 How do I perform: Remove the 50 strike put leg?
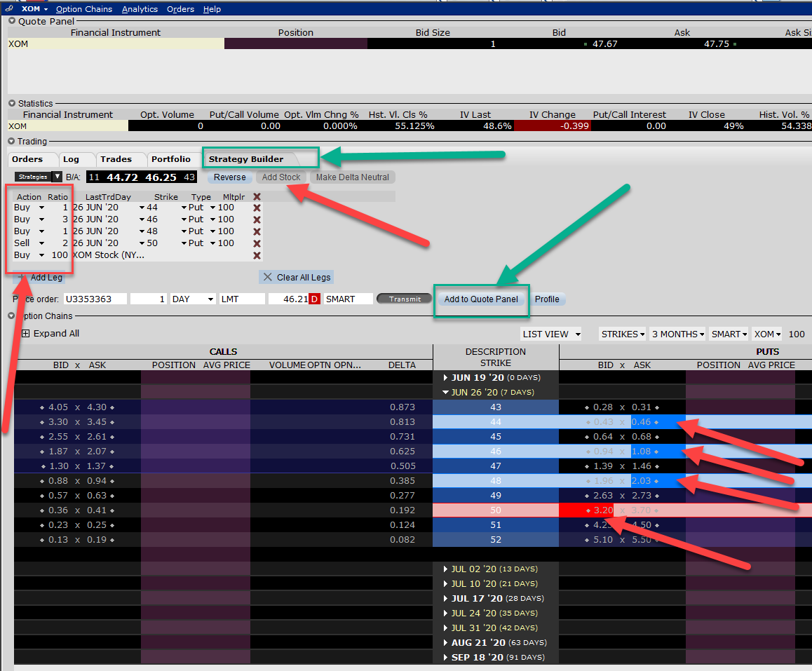(257, 243)
